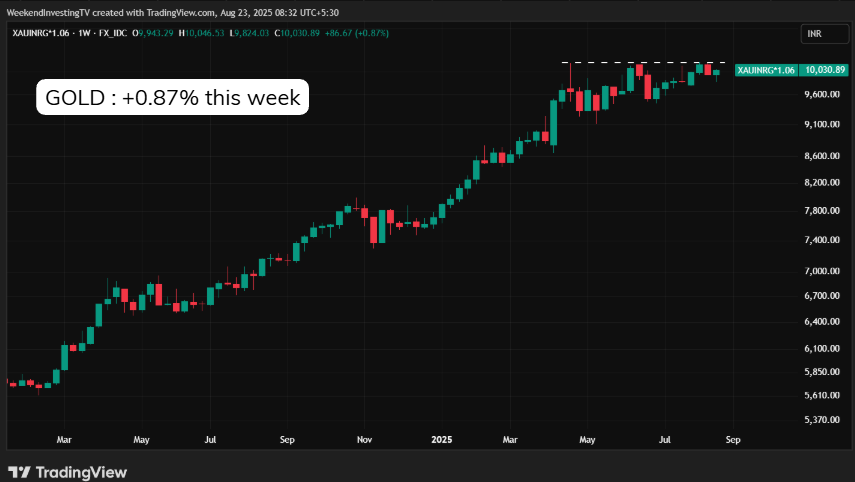The width and height of the screenshot is (855, 482).
Task: Click the 9,600.00 price axis label
Action: pos(822,94)
